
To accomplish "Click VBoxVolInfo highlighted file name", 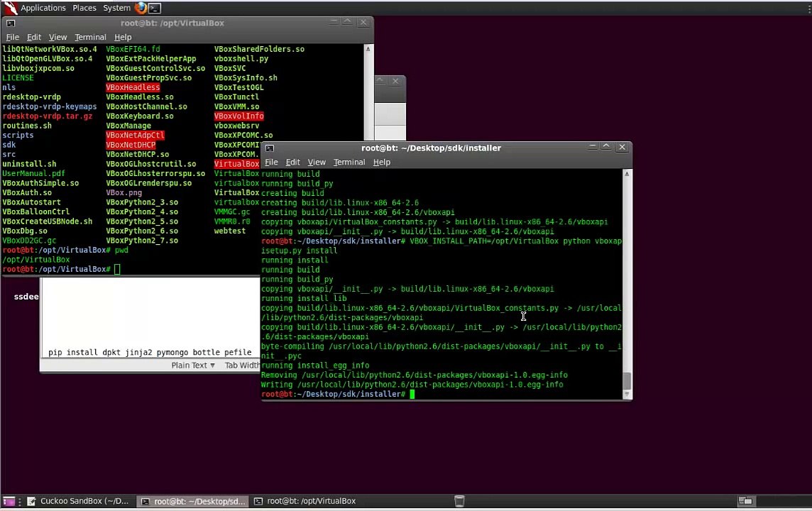I will pyautogui.click(x=238, y=116).
